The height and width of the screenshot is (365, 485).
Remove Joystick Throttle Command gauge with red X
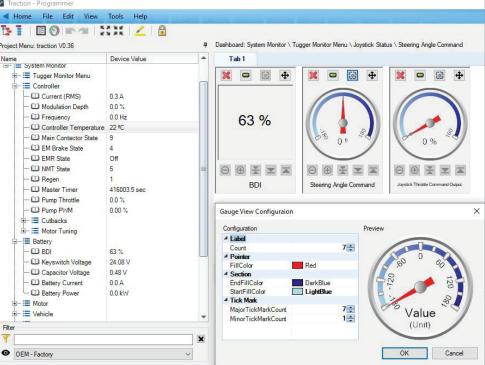(x=400, y=75)
